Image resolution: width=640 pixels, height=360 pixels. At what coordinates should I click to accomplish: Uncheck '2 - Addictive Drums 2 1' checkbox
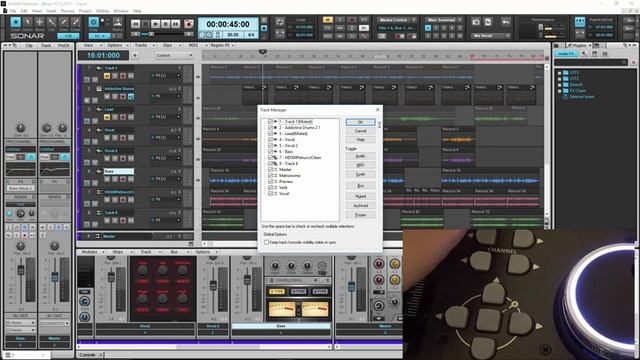pyautogui.click(x=270, y=127)
